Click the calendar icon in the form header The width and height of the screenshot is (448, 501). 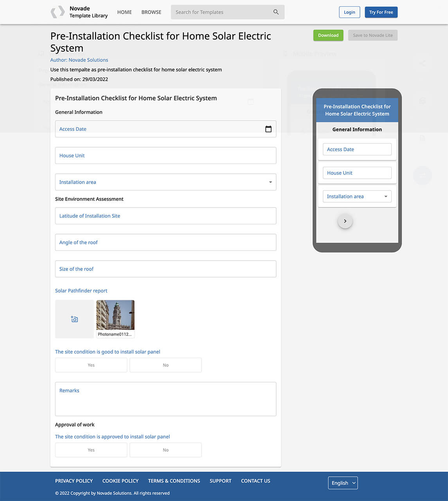tap(250, 101)
